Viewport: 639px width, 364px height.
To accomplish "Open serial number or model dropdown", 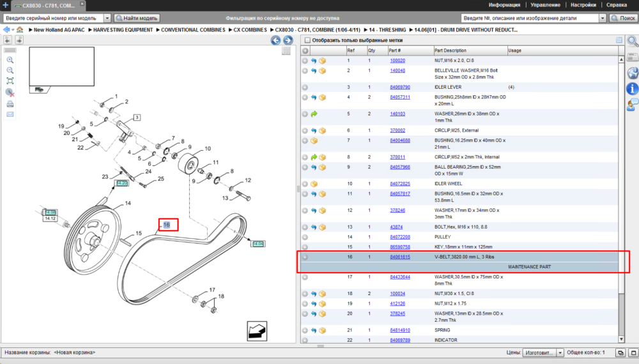I will point(107,18).
